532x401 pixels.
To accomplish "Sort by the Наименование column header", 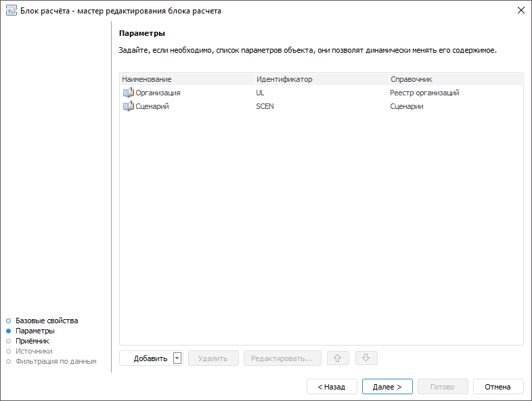I will (147, 79).
